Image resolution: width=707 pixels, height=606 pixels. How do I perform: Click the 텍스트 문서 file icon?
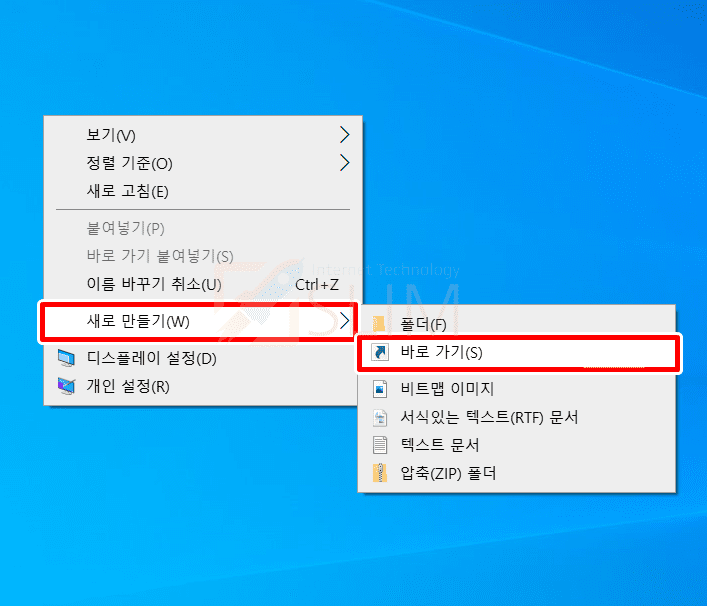point(380,445)
